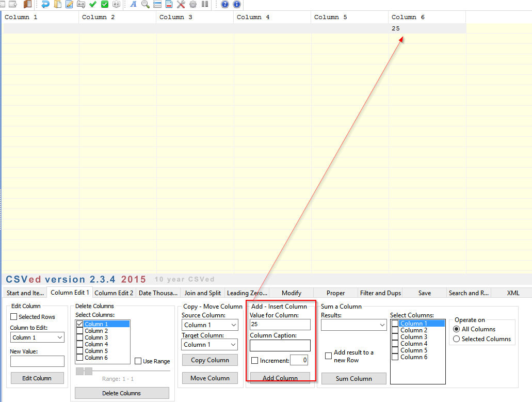
Task: Click the Column Caption input field
Action: [x=280, y=345]
